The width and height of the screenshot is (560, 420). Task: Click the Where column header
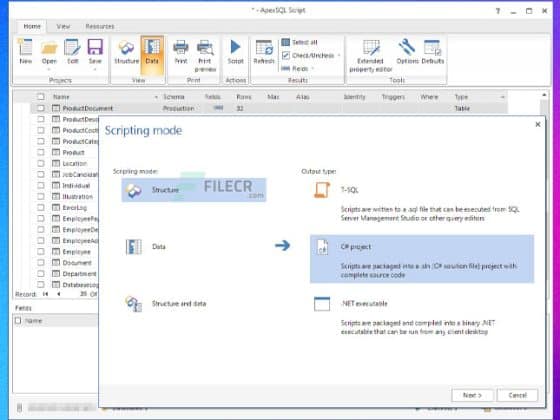click(429, 97)
